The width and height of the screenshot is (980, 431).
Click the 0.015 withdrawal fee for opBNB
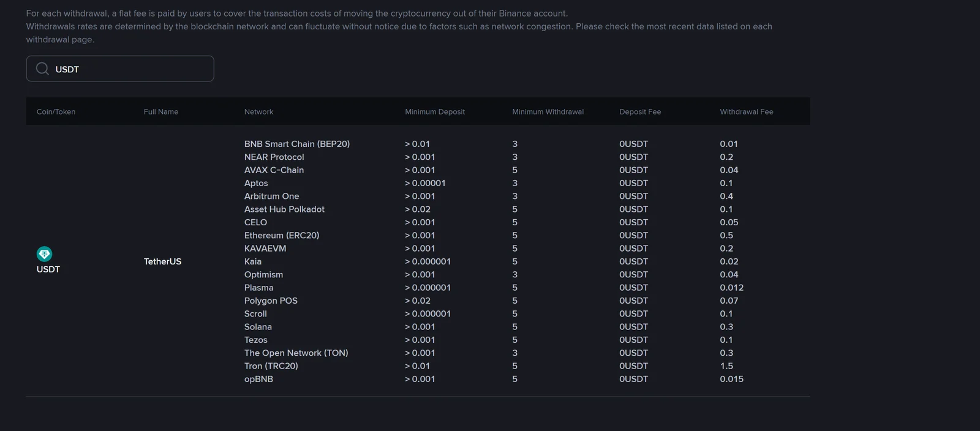[x=732, y=379]
